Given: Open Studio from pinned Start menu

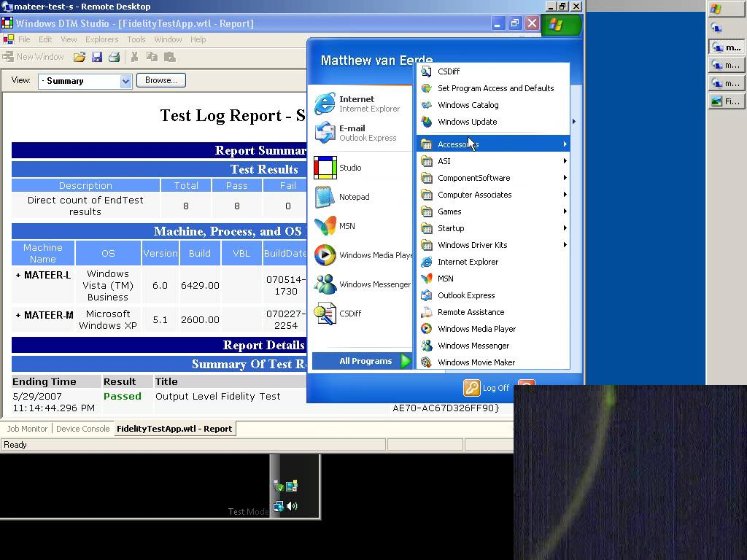Looking at the screenshot, I should point(350,168).
